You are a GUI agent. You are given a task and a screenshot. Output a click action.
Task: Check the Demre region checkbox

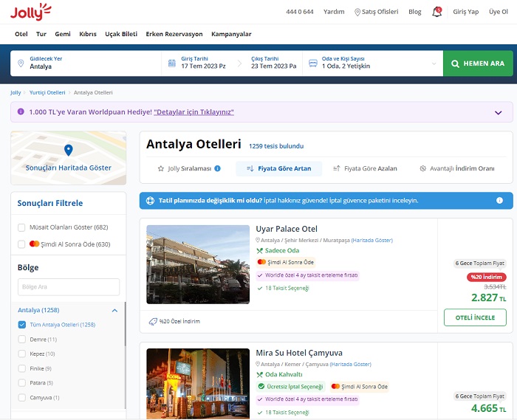click(x=21, y=340)
